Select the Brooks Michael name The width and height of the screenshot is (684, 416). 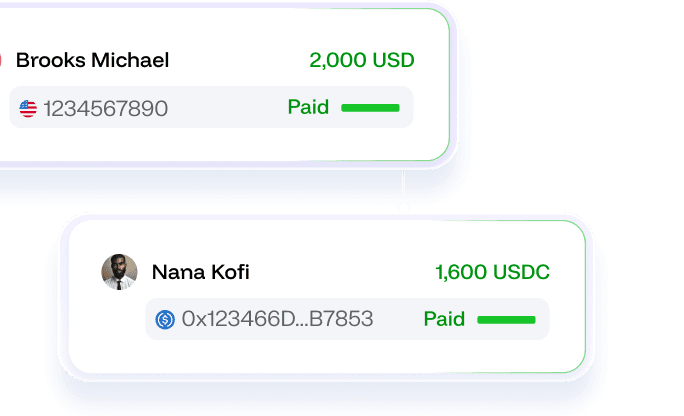93,60
